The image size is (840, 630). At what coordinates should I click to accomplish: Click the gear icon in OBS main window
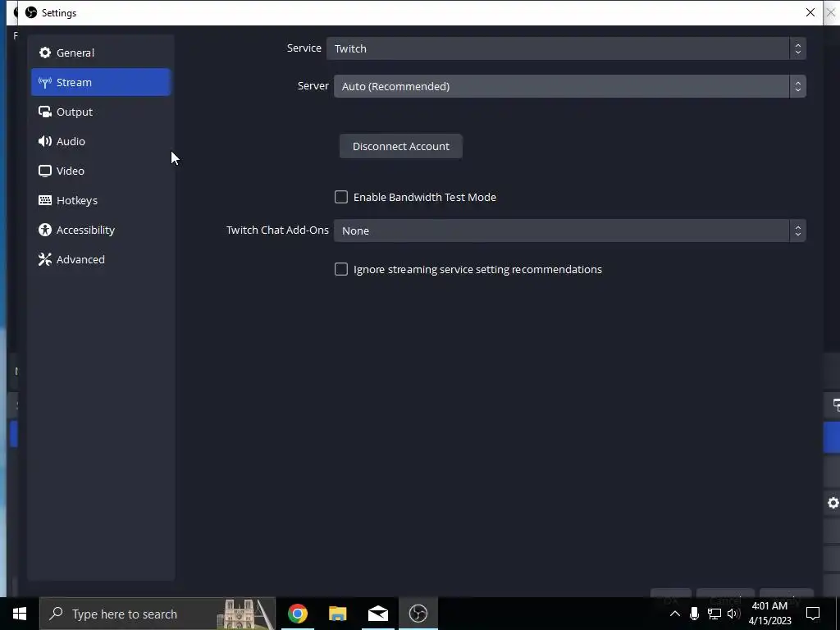[833, 503]
